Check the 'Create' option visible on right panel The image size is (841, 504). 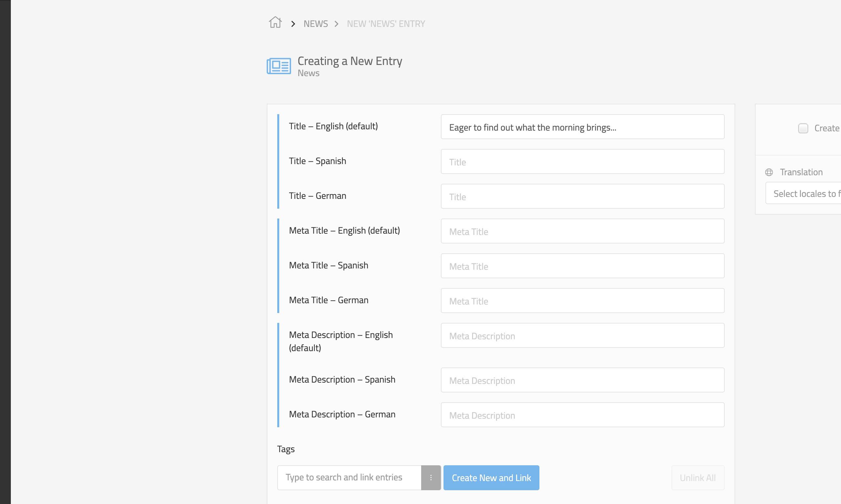[803, 128]
